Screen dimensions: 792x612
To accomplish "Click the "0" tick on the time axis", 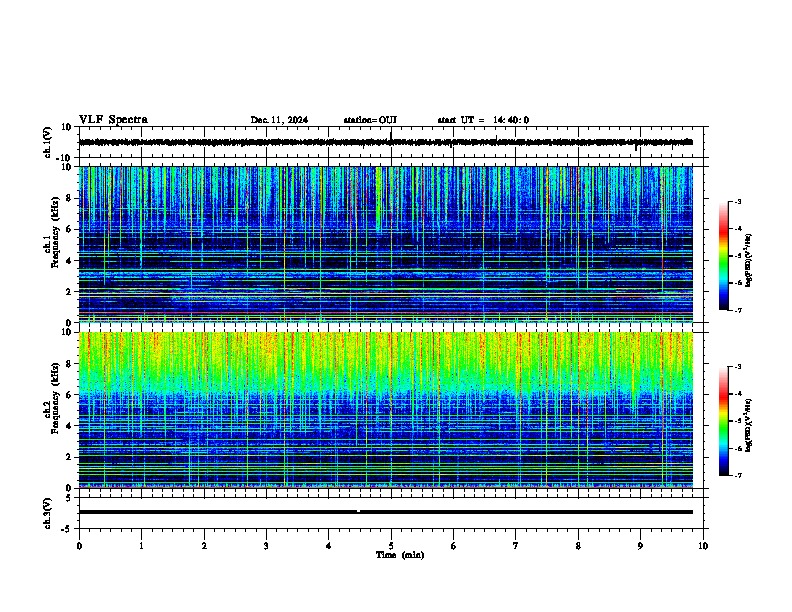I will pyautogui.click(x=79, y=546).
